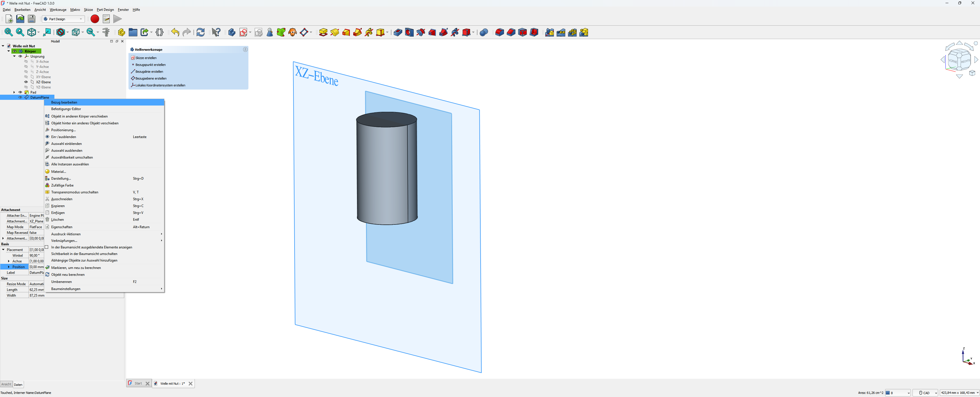The image size is (980, 397).
Task: Click the expression braces icon
Action: pyautogui.click(x=160, y=33)
